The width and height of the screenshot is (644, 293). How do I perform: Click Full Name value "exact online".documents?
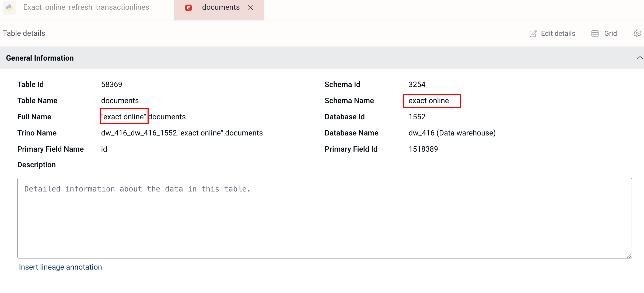point(143,117)
